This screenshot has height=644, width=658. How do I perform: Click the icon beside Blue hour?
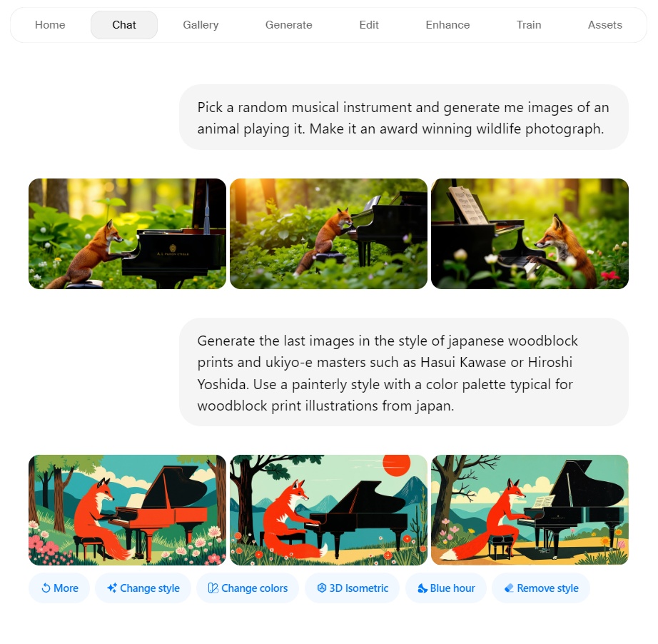422,588
